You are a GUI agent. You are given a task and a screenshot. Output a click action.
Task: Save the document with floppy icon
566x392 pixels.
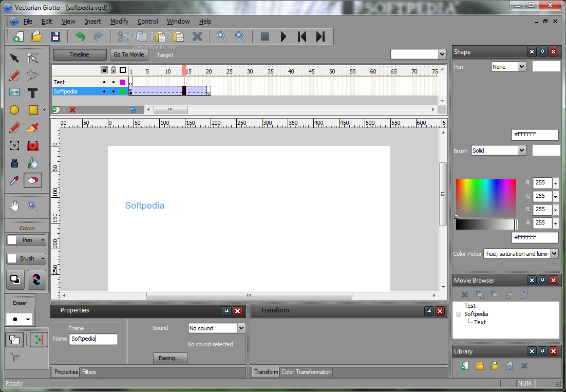point(55,36)
